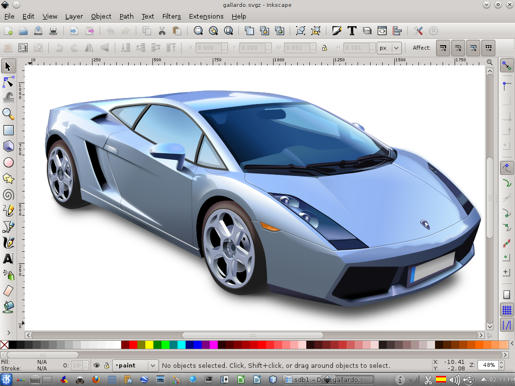Viewport: 515px width, 386px height.
Task: Select the Node edit tool
Action: [x=8, y=82]
